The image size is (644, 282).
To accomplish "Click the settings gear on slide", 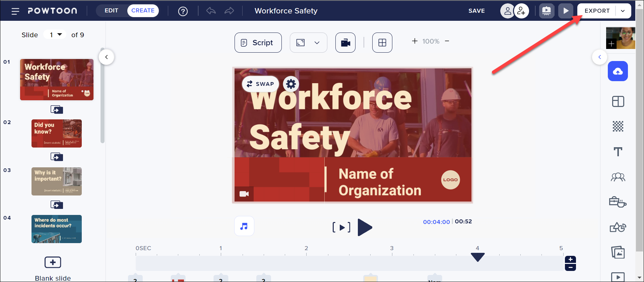I will pyautogui.click(x=291, y=84).
